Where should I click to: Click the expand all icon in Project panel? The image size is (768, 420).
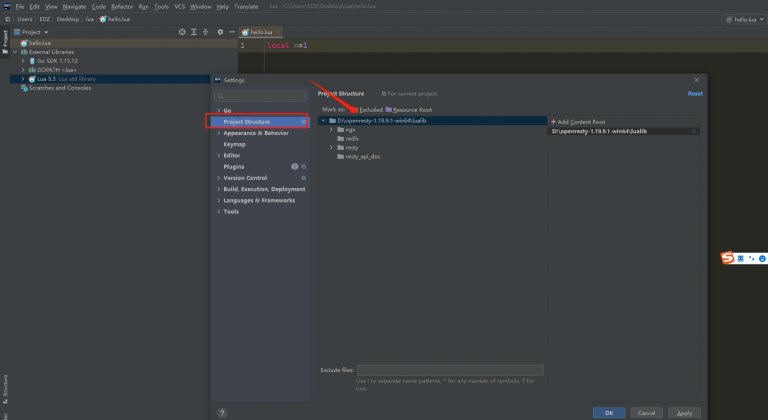coord(195,32)
